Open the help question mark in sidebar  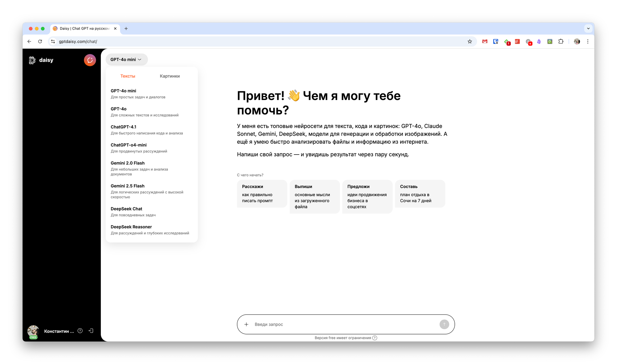tap(80, 331)
